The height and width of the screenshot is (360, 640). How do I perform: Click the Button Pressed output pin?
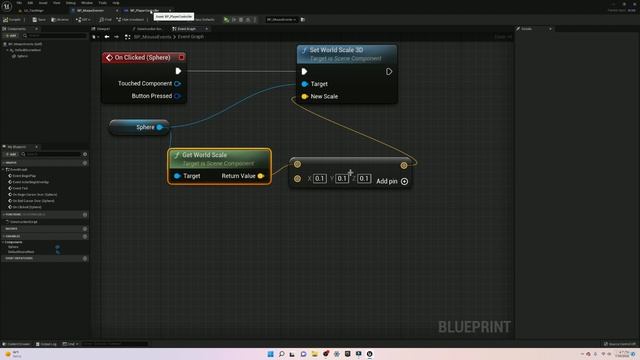(x=177, y=96)
